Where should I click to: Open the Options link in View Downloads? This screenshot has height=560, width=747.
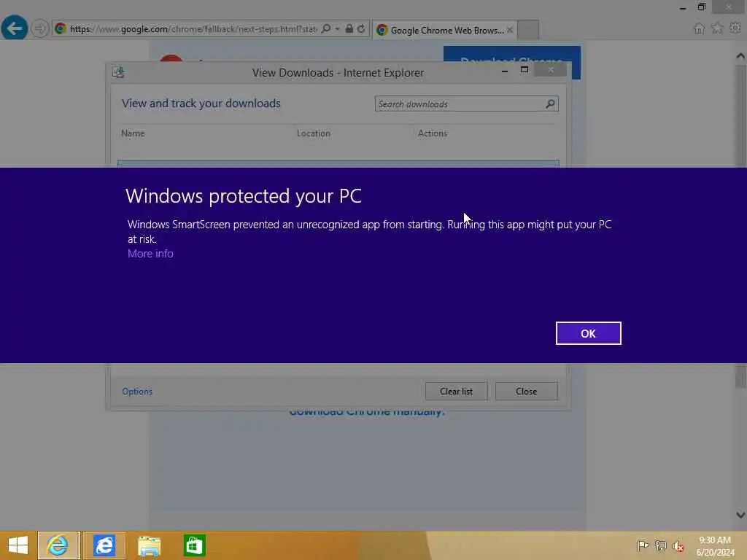(137, 392)
